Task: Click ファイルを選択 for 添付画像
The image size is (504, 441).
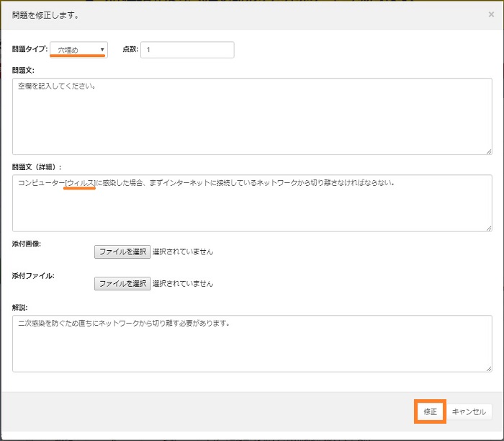Action: 122,251
